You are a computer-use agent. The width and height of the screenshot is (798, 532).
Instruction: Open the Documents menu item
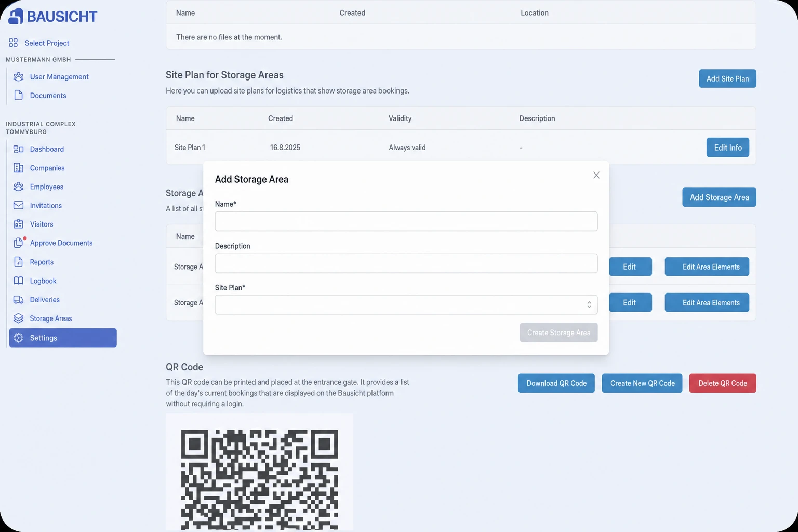(48, 95)
